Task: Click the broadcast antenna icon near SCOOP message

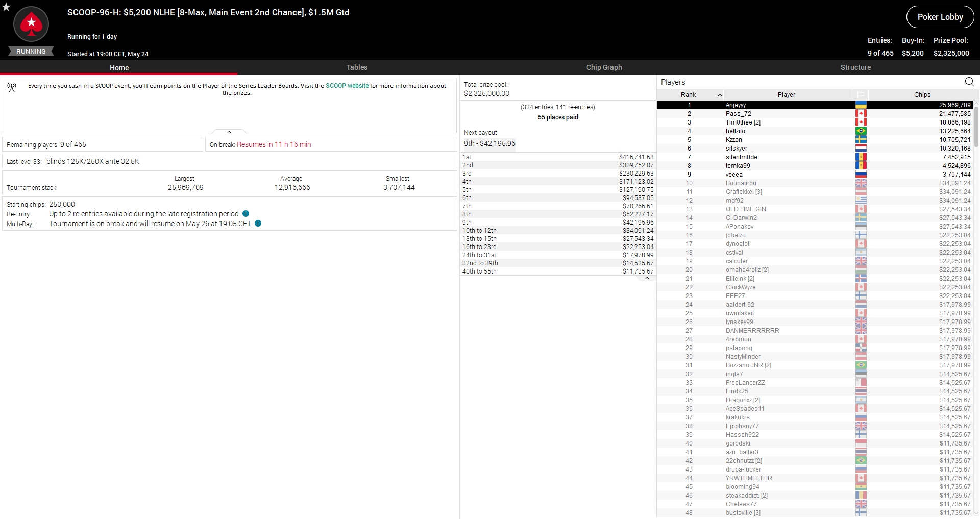Action: pyautogui.click(x=12, y=88)
